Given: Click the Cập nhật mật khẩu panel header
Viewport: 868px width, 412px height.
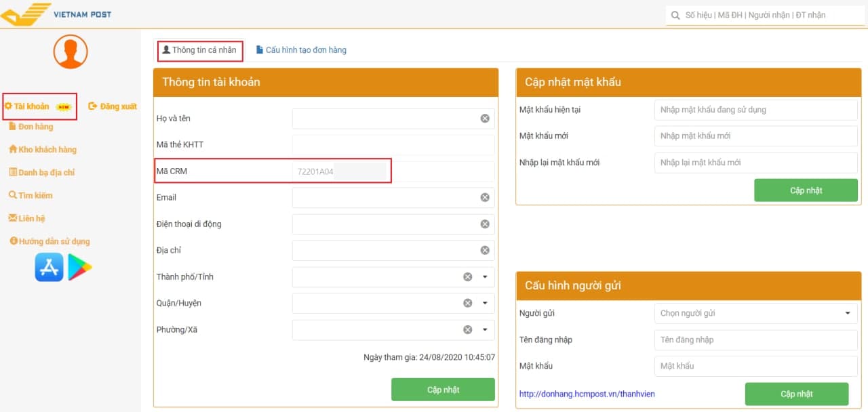Looking at the screenshot, I should coord(688,82).
